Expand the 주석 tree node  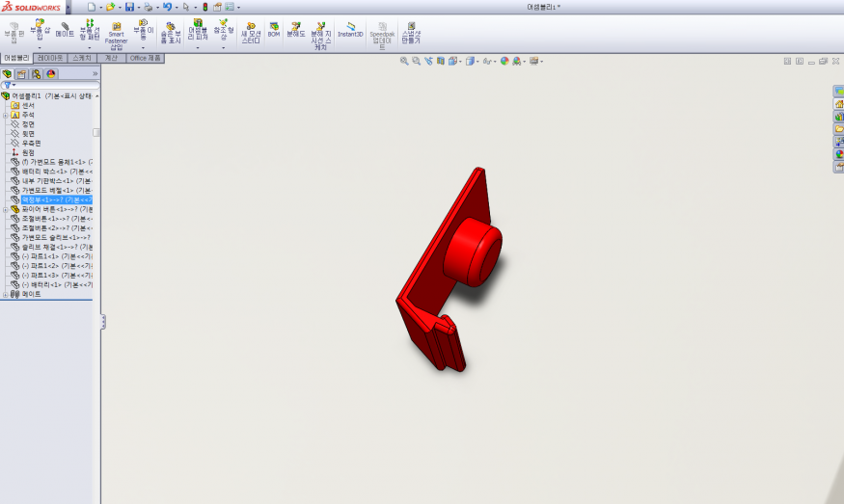pos(6,115)
